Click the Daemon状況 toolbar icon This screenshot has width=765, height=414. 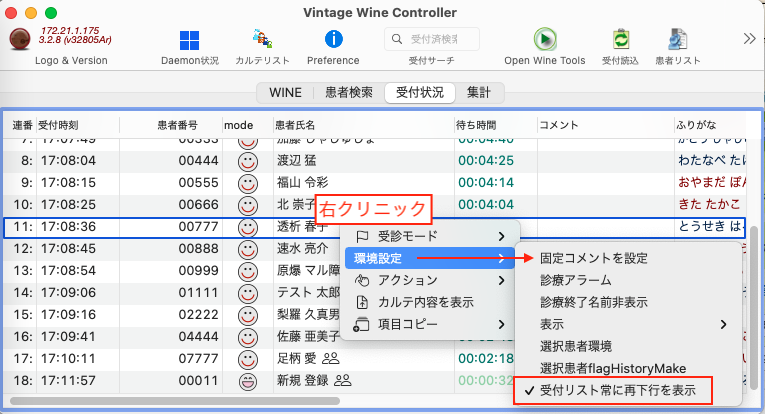click(189, 40)
